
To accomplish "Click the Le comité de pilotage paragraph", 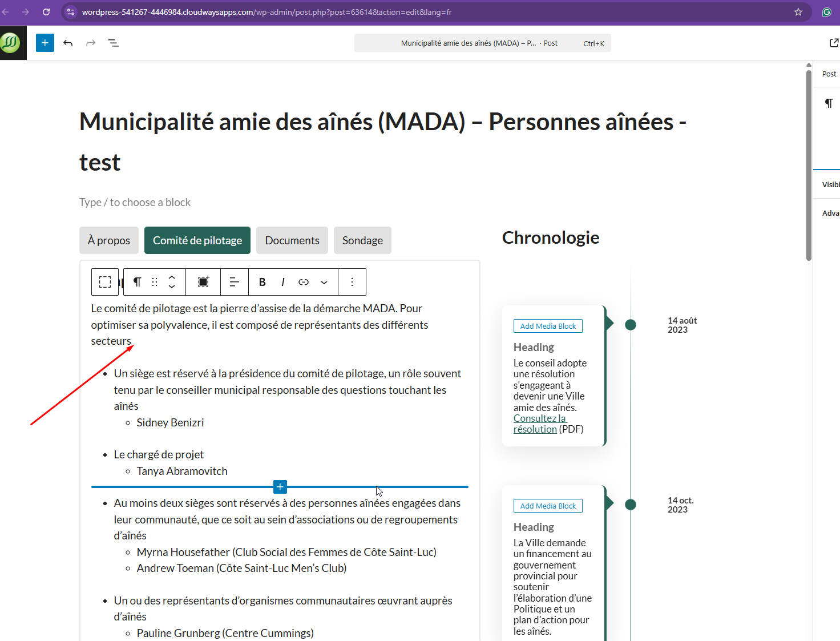I will point(260,325).
